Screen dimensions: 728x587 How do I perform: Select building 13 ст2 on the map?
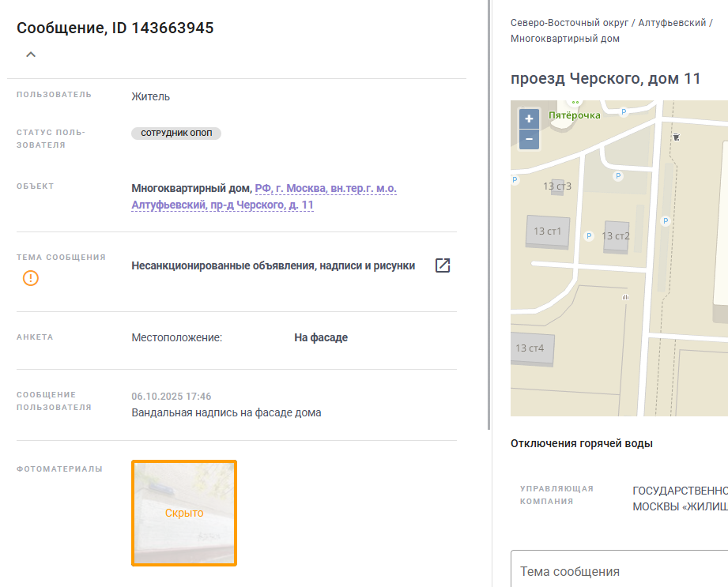[616, 236]
